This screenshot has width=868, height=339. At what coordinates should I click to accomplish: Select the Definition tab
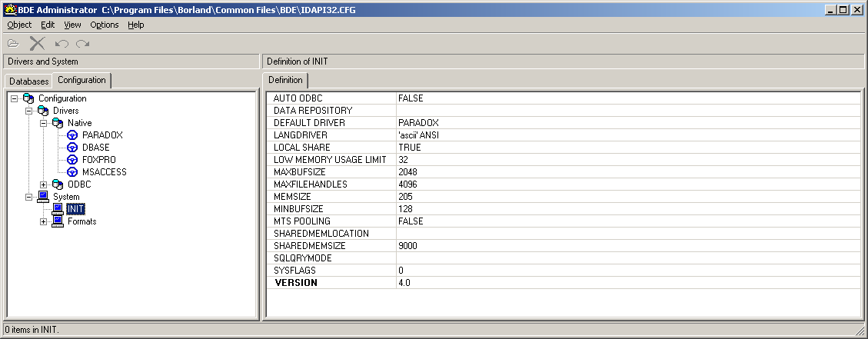tap(285, 80)
